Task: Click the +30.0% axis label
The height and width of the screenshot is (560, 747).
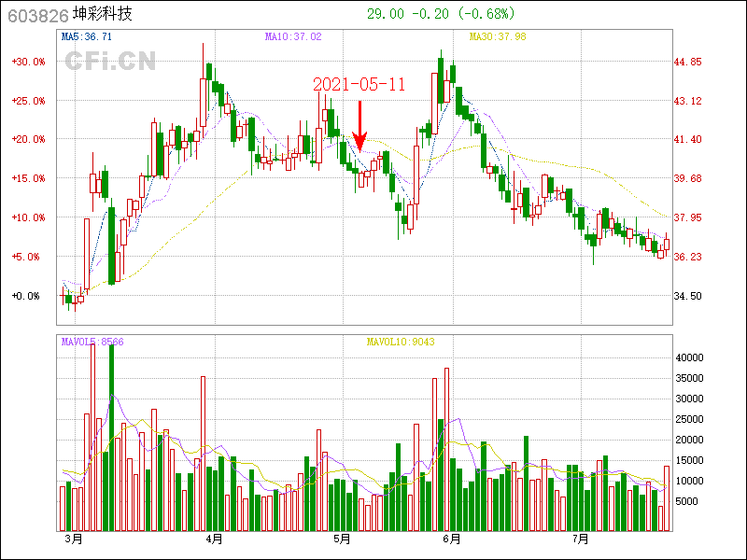Action: coord(29,62)
